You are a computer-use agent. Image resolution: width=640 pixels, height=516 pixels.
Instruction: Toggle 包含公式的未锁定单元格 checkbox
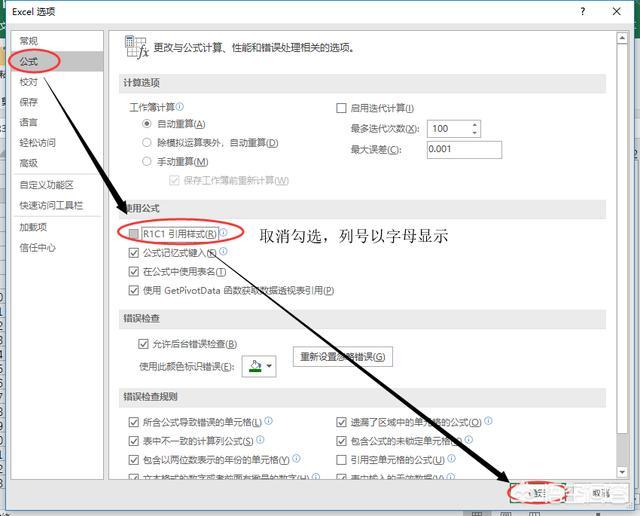[x=341, y=441]
